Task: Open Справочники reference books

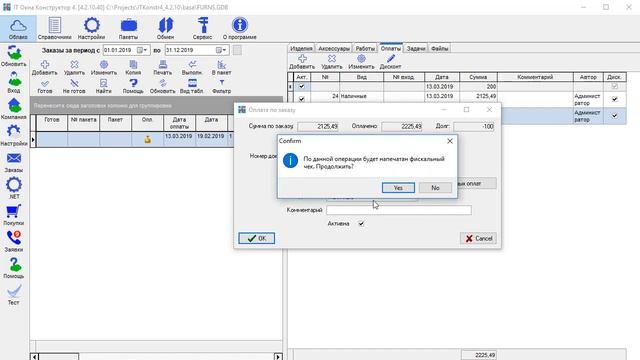Action: 54,29
